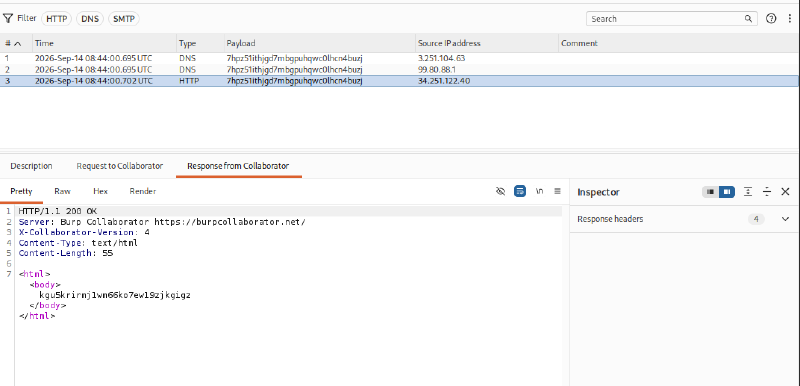Click the Response headers count badge 4

click(756, 219)
